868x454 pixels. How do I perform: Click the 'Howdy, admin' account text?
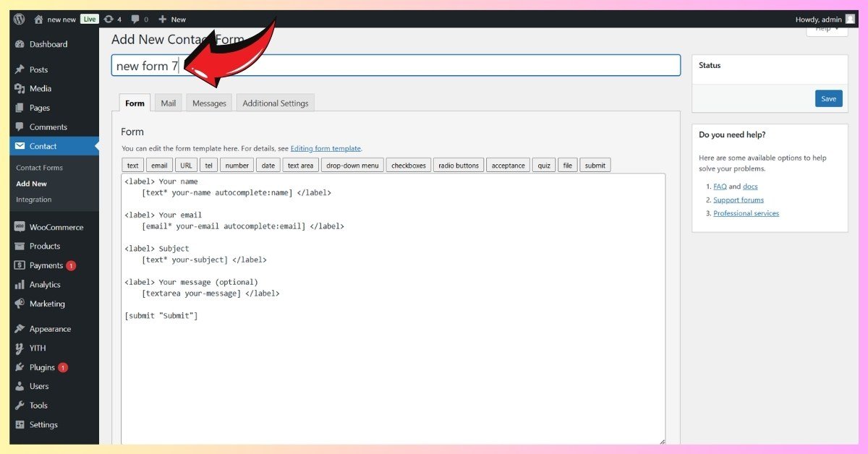pos(819,20)
